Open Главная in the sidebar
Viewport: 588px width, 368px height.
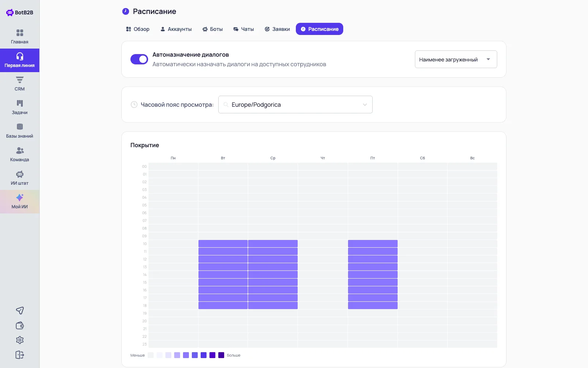pyautogui.click(x=19, y=37)
